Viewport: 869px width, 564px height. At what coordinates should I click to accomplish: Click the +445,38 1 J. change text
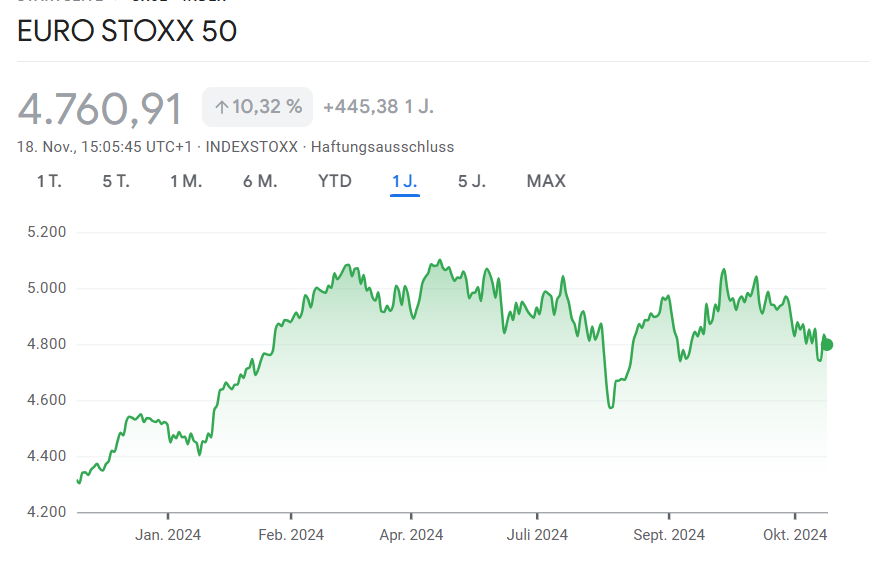pos(379,106)
